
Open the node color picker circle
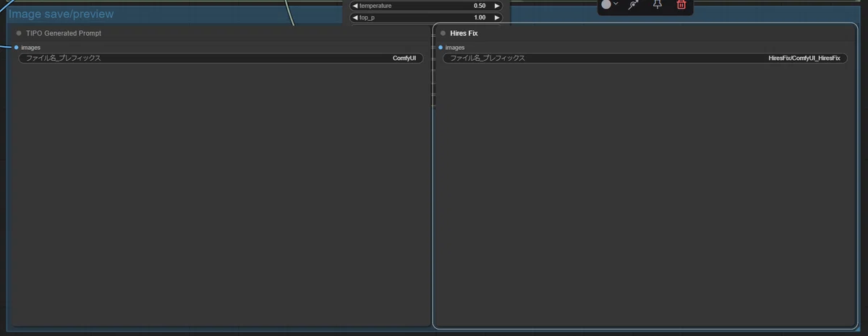(606, 4)
